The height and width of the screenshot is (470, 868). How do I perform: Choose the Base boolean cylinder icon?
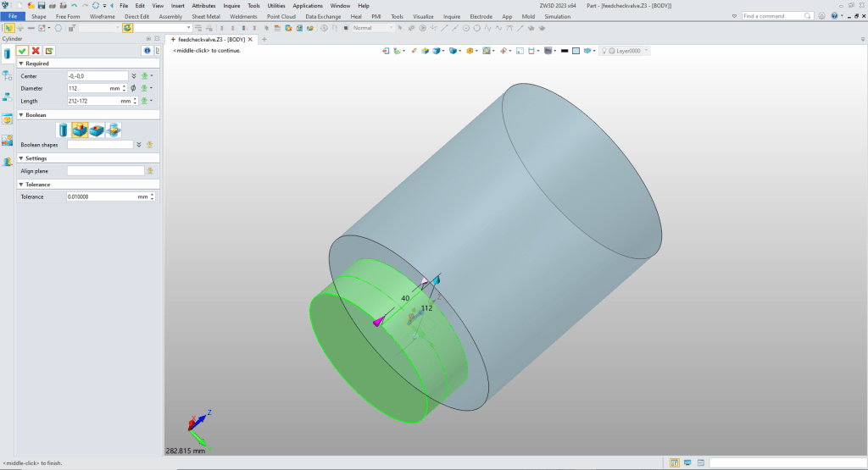point(64,130)
